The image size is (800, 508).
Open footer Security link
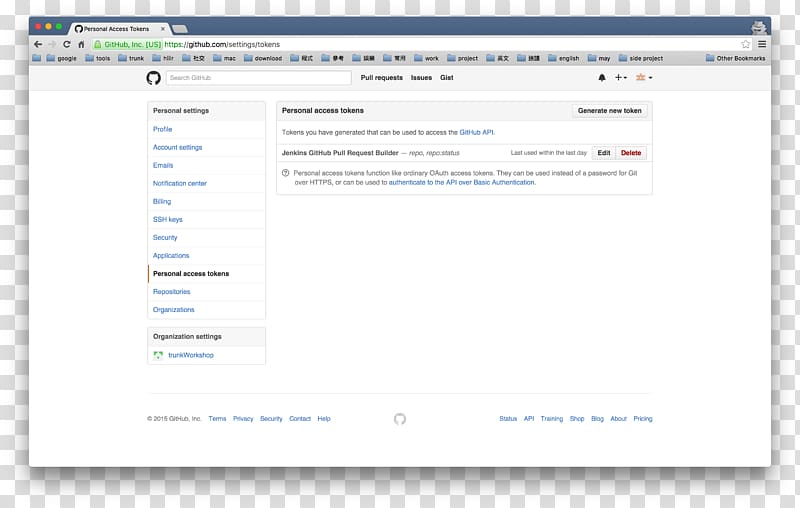[x=271, y=419]
